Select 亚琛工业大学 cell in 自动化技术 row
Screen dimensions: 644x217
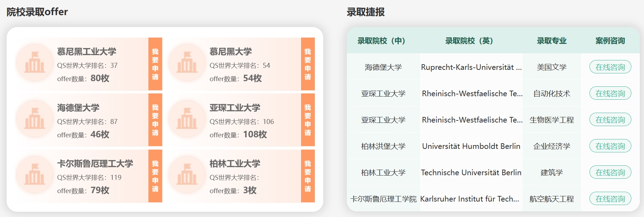click(383, 93)
